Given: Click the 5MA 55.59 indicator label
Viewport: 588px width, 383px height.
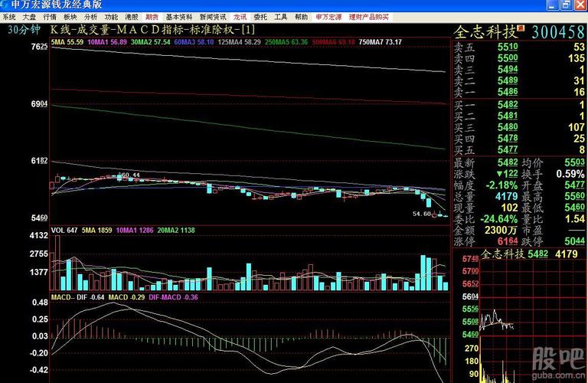Looking at the screenshot, I should pyautogui.click(x=67, y=42).
